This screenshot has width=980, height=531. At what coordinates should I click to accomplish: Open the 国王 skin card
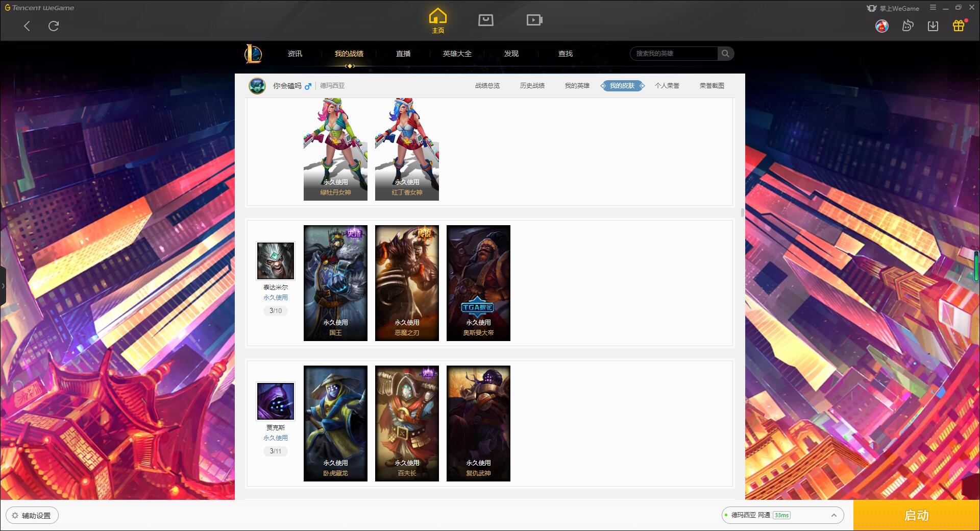[x=335, y=283]
